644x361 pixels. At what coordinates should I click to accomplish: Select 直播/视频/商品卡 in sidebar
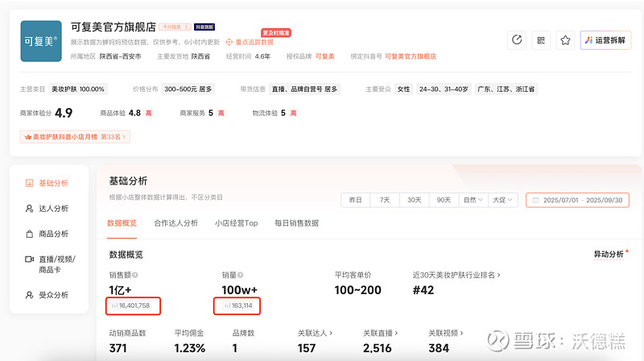pyautogui.click(x=57, y=264)
